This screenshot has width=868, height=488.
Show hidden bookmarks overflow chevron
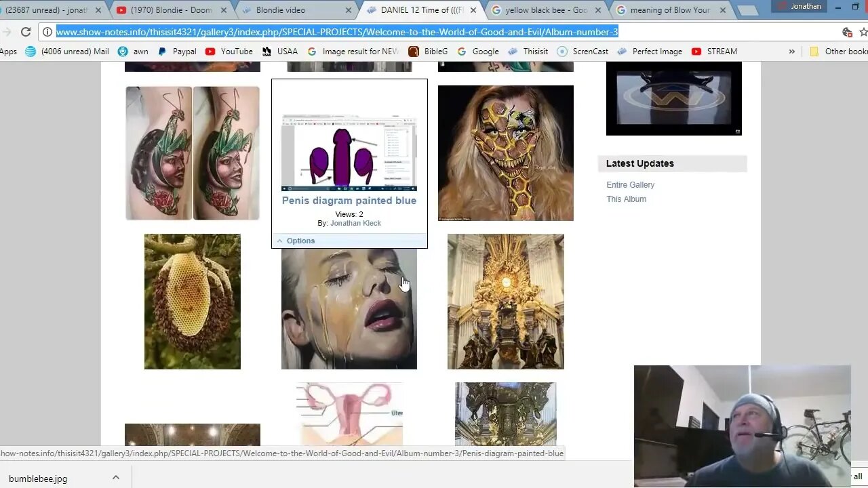pos(791,52)
